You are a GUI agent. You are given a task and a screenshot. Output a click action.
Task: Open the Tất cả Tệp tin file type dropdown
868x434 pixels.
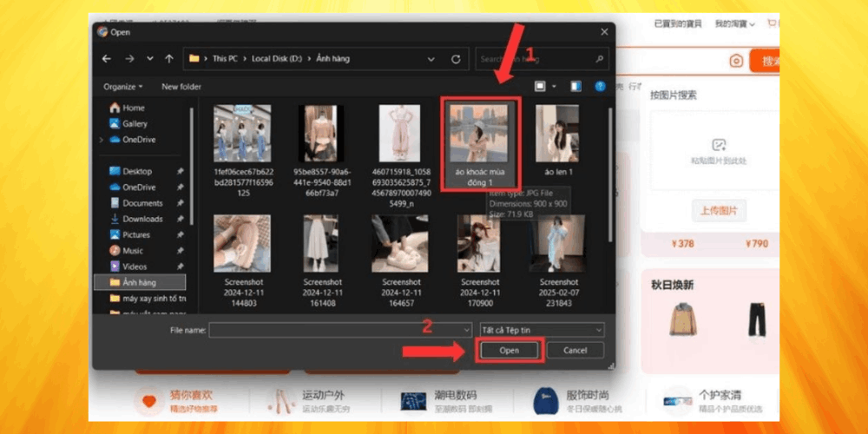tap(542, 331)
